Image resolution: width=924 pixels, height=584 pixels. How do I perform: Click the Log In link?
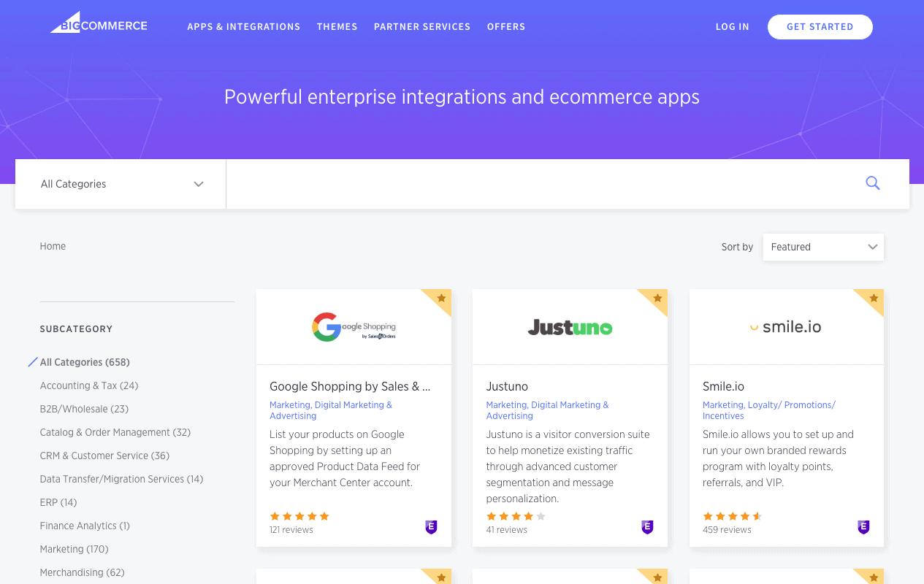pyautogui.click(x=733, y=27)
